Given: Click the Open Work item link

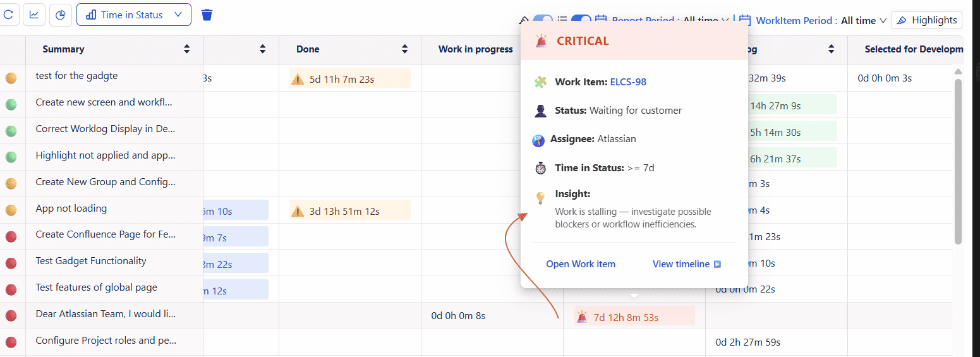Looking at the screenshot, I should [581, 264].
